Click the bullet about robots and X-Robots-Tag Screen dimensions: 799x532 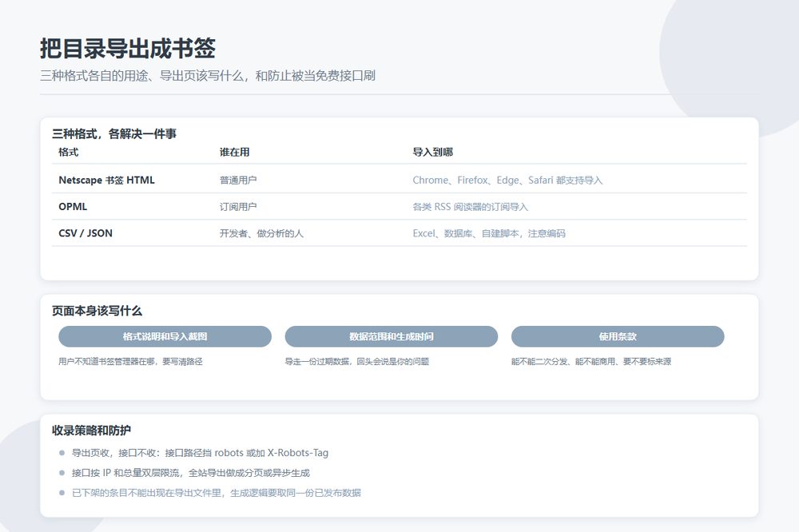point(201,452)
